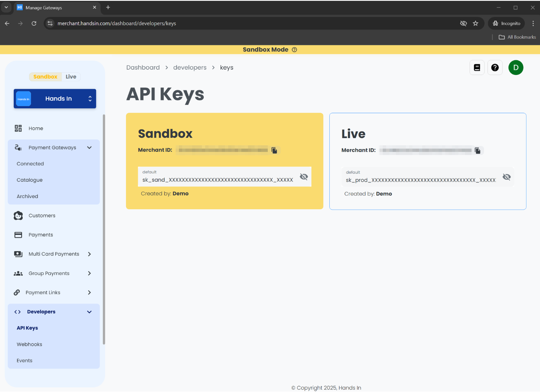Click the developers breadcrumb link

click(190, 68)
